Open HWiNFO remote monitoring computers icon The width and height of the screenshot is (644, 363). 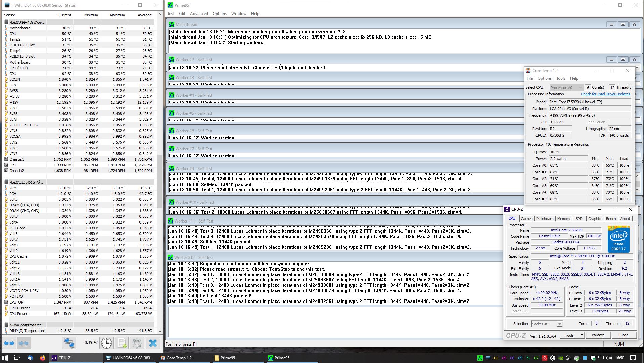(69, 343)
